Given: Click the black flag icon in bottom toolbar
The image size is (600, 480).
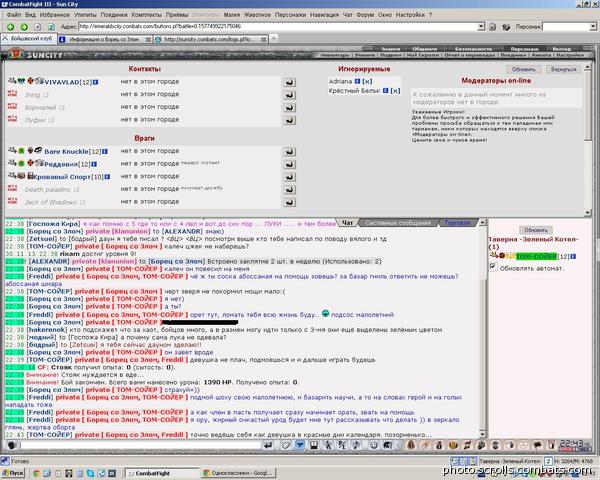Looking at the screenshot, I should (x=537, y=445).
